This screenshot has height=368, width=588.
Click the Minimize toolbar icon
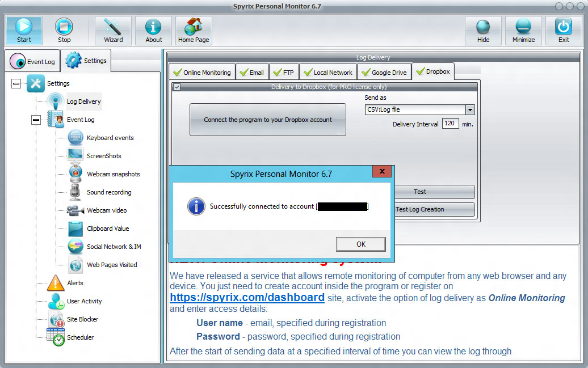pos(523,27)
